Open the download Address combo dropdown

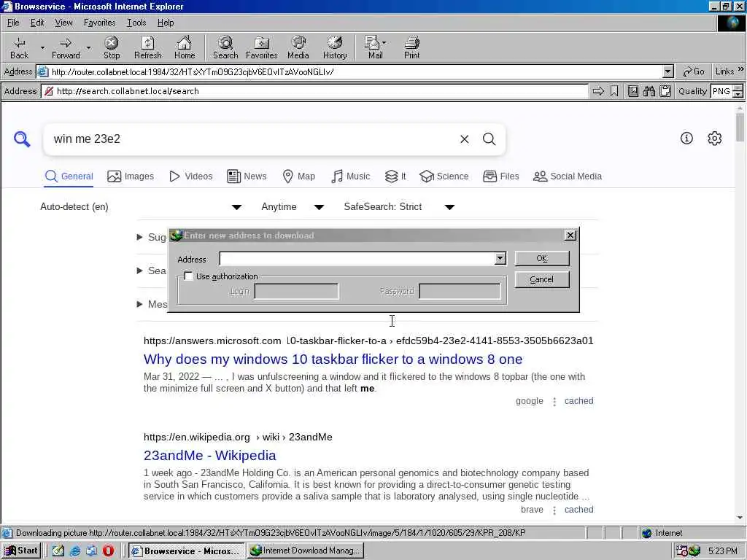pos(500,258)
